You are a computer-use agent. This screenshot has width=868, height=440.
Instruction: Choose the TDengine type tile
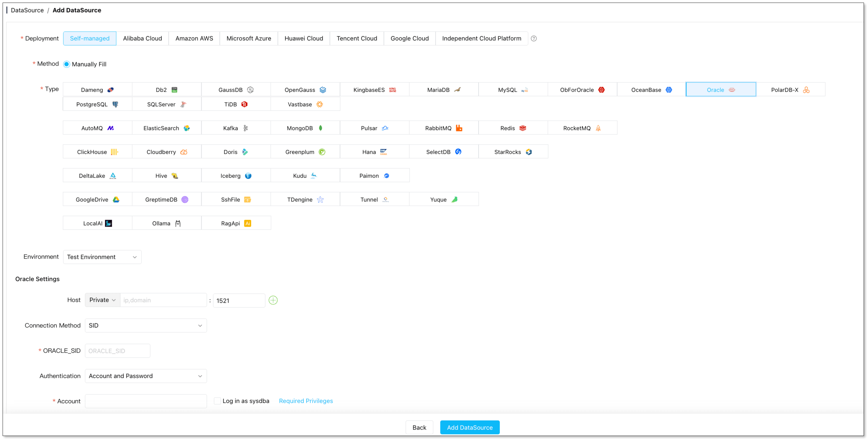[305, 199]
